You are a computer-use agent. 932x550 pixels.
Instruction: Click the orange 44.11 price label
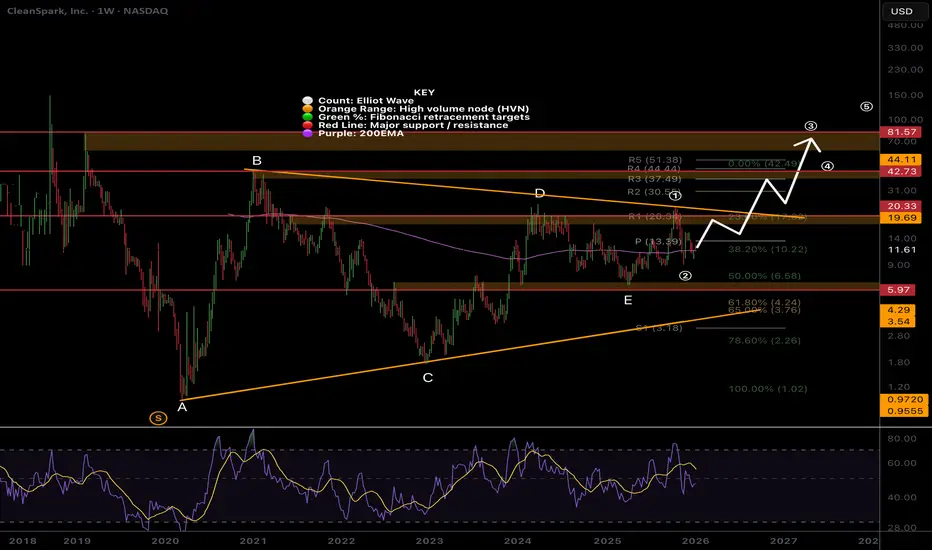coord(902,159)
